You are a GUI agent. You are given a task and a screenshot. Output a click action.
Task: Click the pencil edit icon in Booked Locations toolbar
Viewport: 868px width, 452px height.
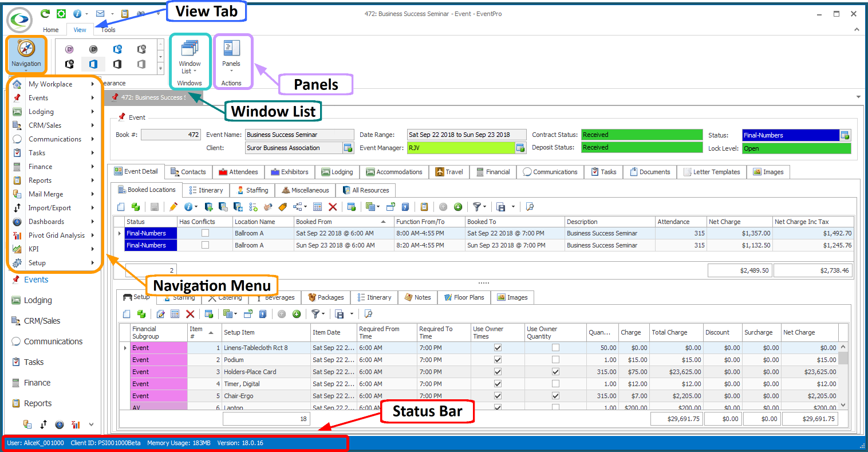[x=173, y=207]
